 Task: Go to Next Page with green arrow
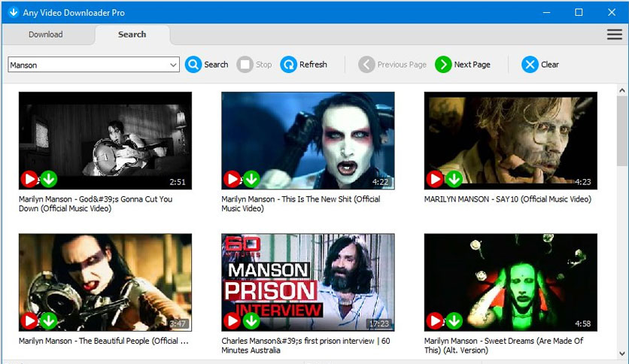point(443,65)
